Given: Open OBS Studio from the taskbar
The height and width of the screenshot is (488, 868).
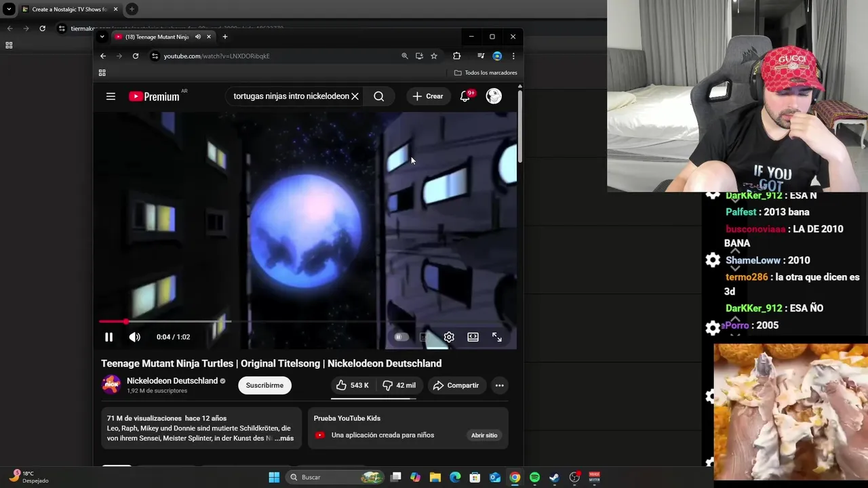Looking at the screenshot, I should click(x=574, y=477).
